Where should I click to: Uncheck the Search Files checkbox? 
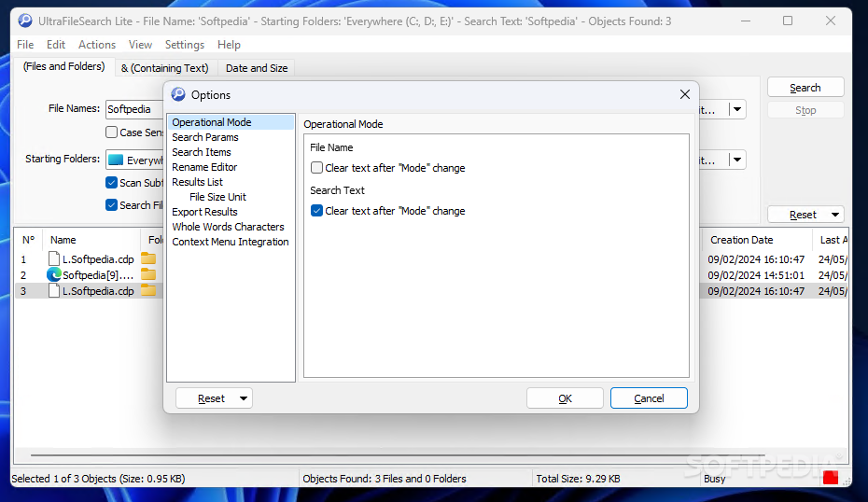[111, 205]
